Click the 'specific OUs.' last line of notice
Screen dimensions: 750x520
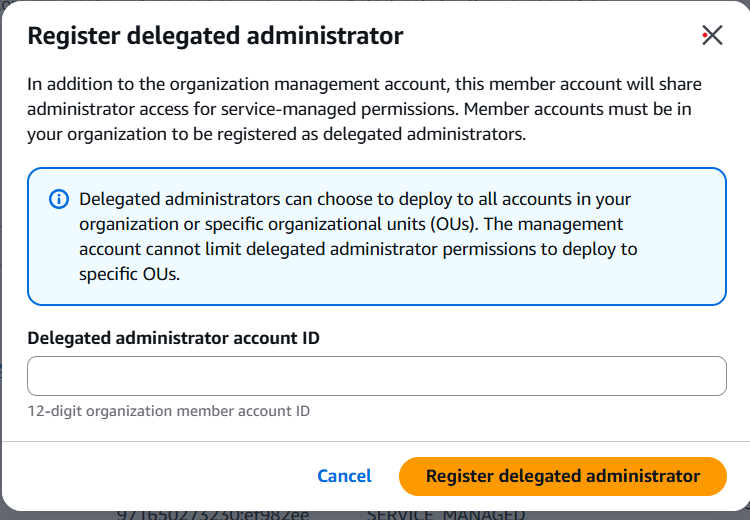130,274
